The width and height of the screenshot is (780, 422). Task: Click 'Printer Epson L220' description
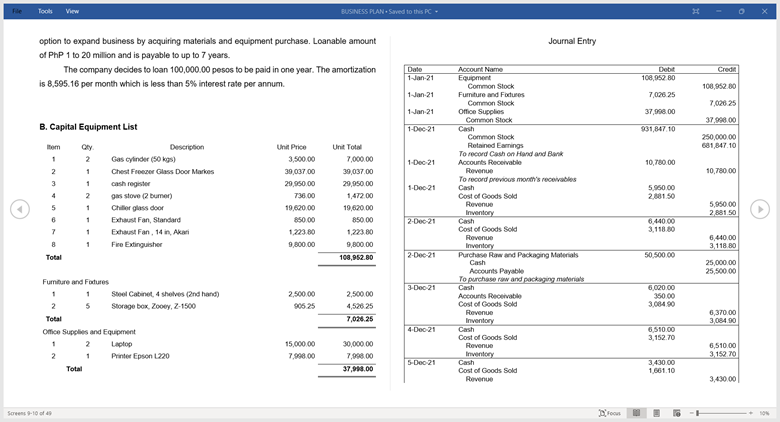[x=140, y=356]
